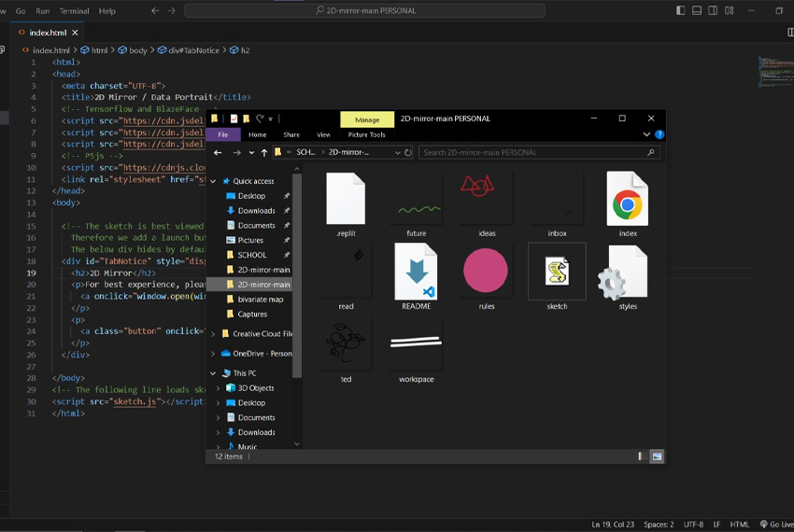Click the VS Code split editor icon
The width and height of the screenshot is (794, 532).
coord(790,32)
